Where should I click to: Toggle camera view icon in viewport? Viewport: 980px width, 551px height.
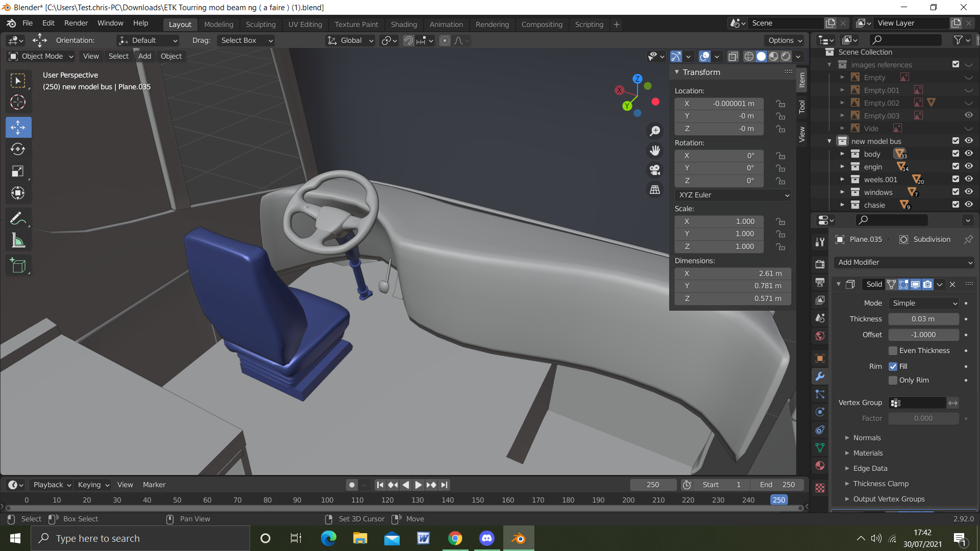(655, 170)
